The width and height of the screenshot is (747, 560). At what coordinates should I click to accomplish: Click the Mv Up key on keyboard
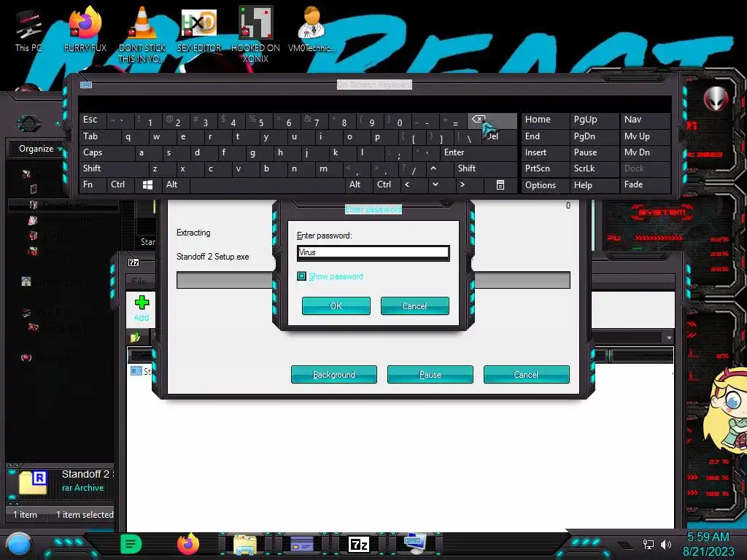coord(645,136)
